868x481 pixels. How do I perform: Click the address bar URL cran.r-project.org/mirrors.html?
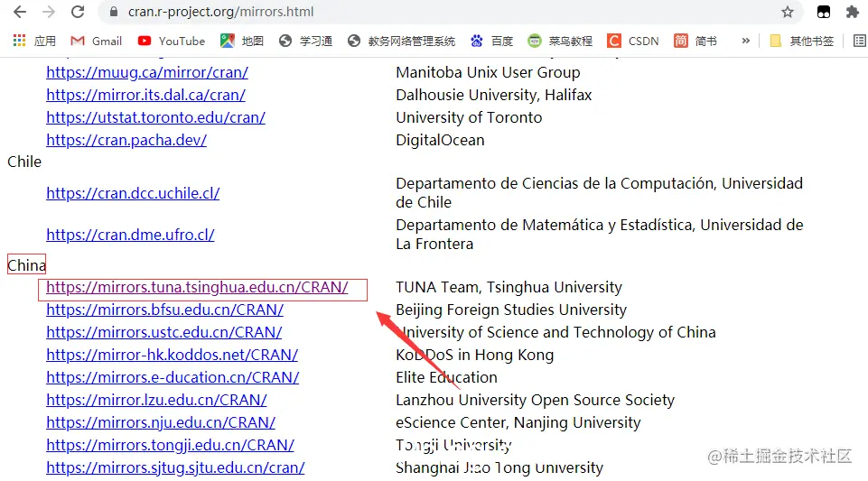coord(221,12)
